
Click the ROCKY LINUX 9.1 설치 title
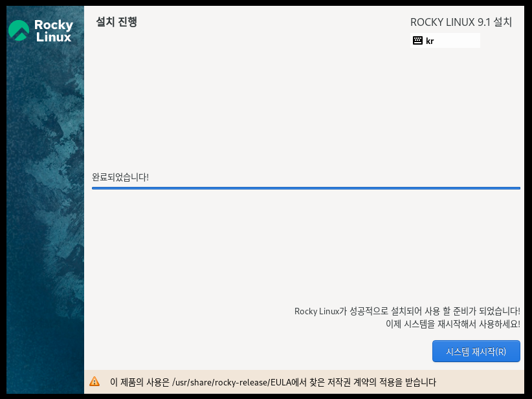click(x=461, y=23)
